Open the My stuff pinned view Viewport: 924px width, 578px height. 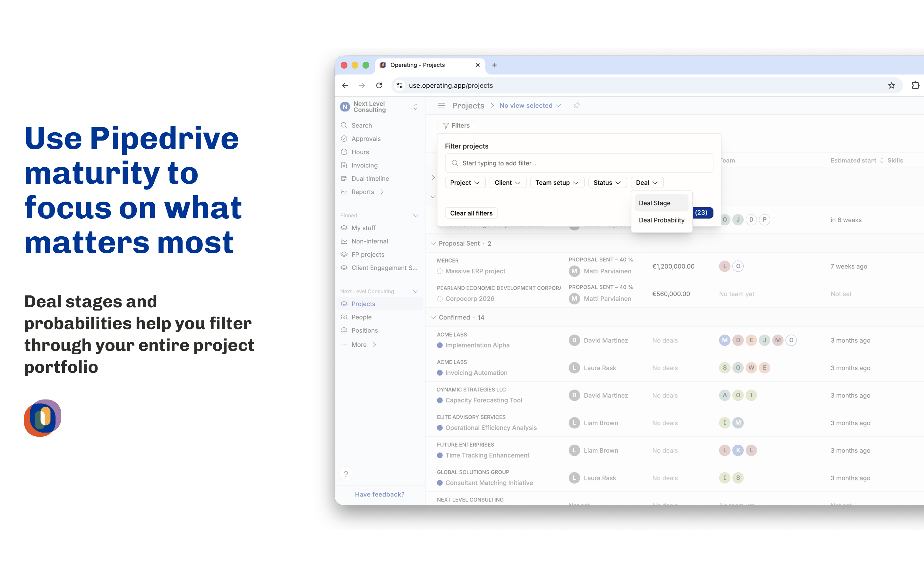[x=363, y=228]
